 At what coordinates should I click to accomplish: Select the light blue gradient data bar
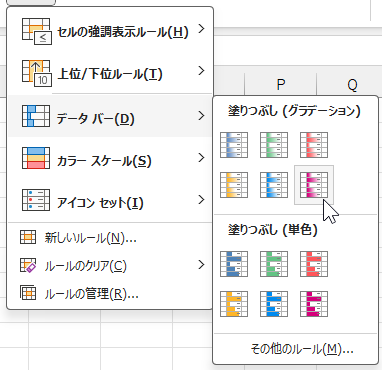click(274, 185)
